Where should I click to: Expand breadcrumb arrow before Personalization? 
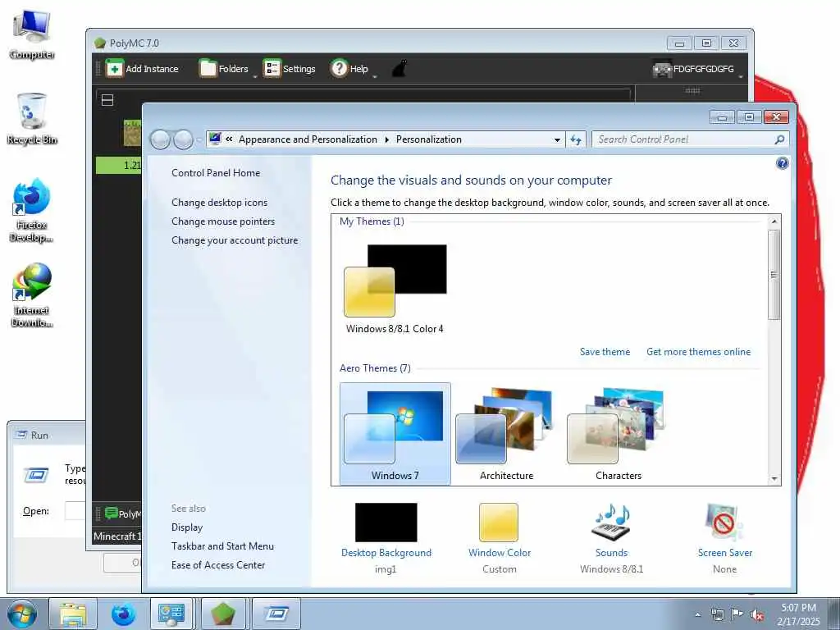[x=387, y=139]
